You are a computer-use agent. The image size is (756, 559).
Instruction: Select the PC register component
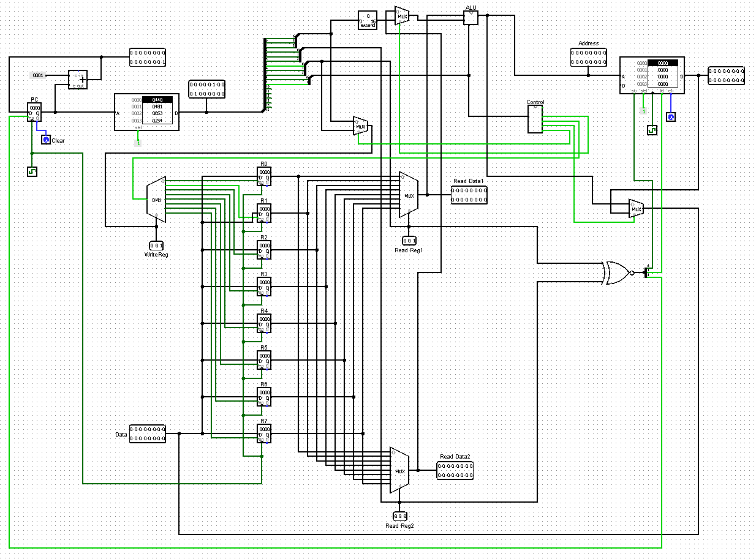tap(34, 113)
